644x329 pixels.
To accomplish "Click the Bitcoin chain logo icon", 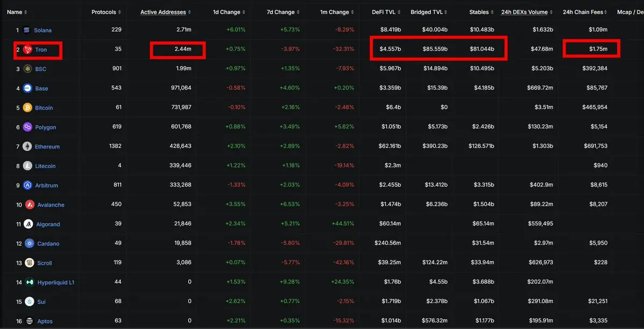I will tap(27, 108).
